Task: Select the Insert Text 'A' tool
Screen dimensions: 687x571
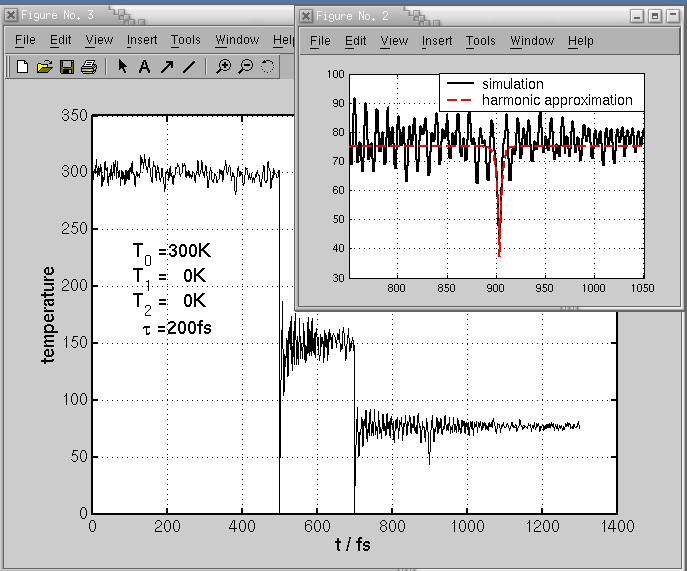Action: [144, 67]
